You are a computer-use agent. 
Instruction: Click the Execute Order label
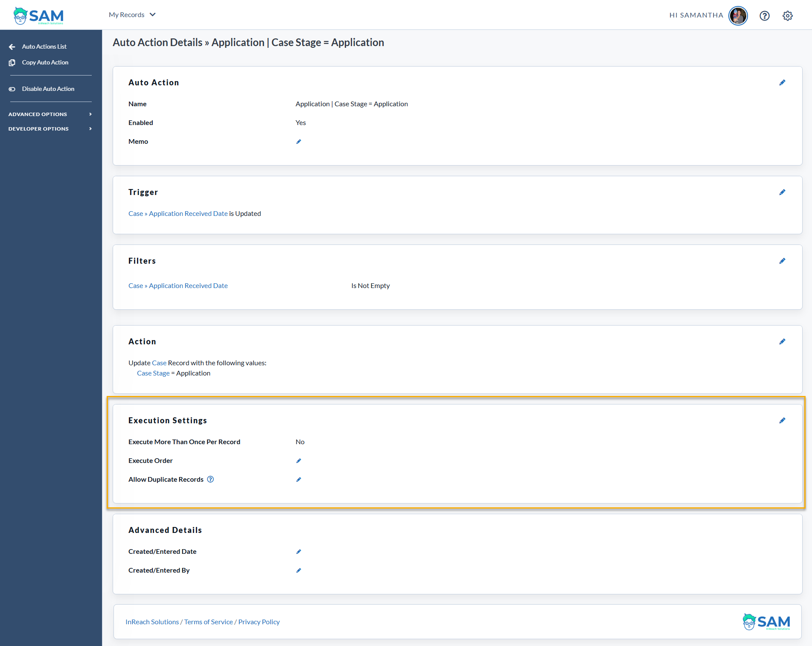(x=151, y=461)
